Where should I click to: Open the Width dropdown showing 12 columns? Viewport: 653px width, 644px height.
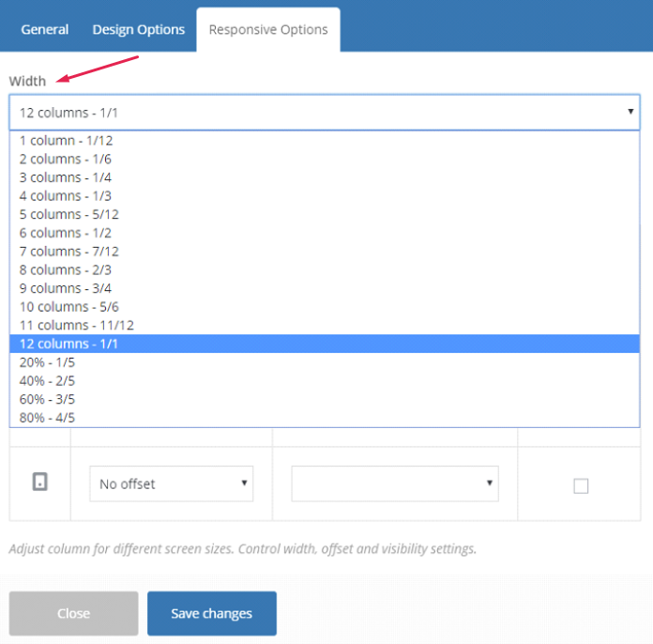pos(325,113)
